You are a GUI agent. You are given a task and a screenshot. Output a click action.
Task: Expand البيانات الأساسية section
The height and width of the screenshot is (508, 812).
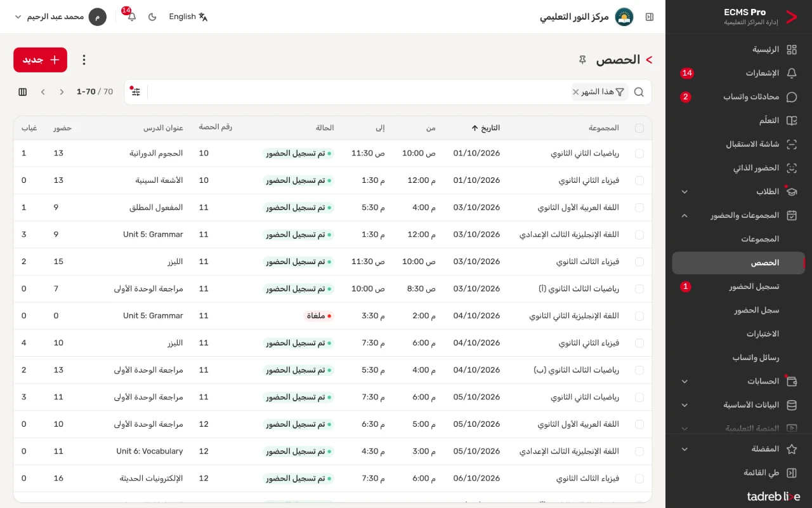(738, 405)
